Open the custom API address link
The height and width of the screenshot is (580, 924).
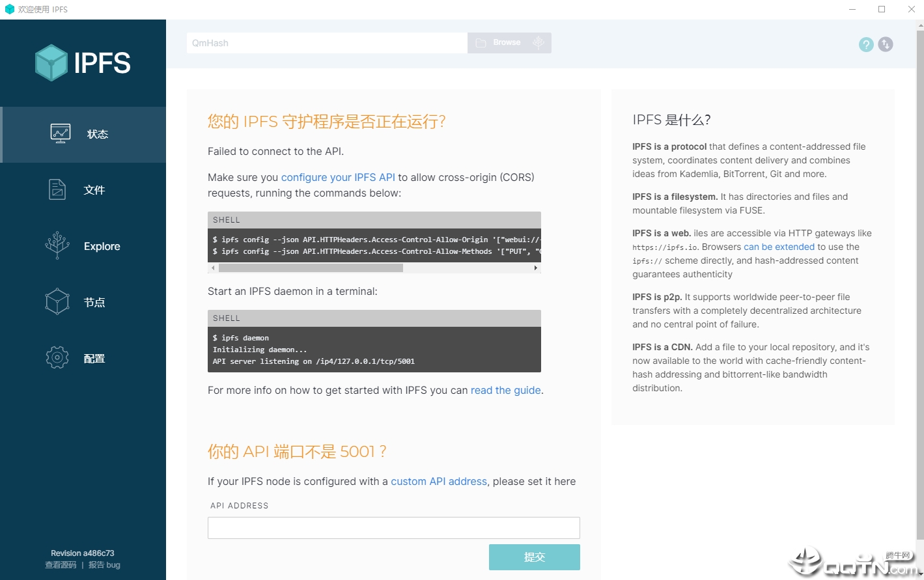point(439,481)
